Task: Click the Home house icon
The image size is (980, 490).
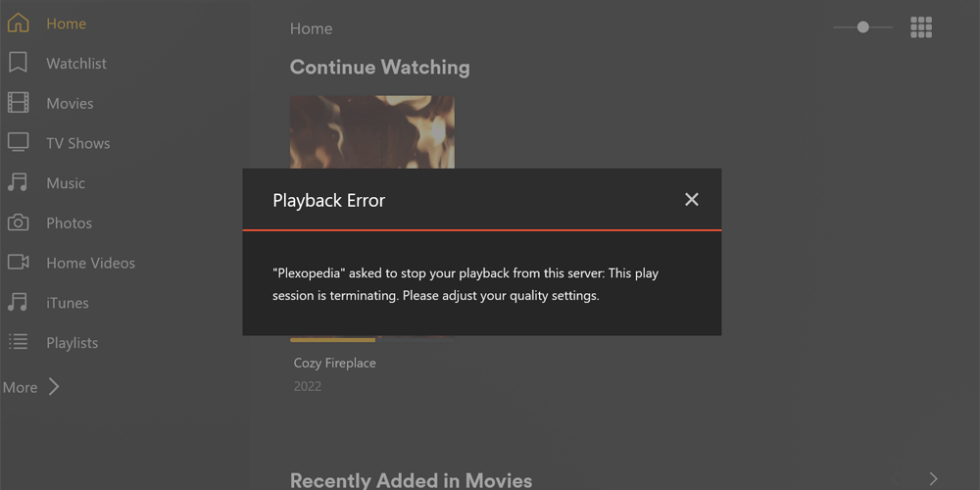Action: pos(18,24)
